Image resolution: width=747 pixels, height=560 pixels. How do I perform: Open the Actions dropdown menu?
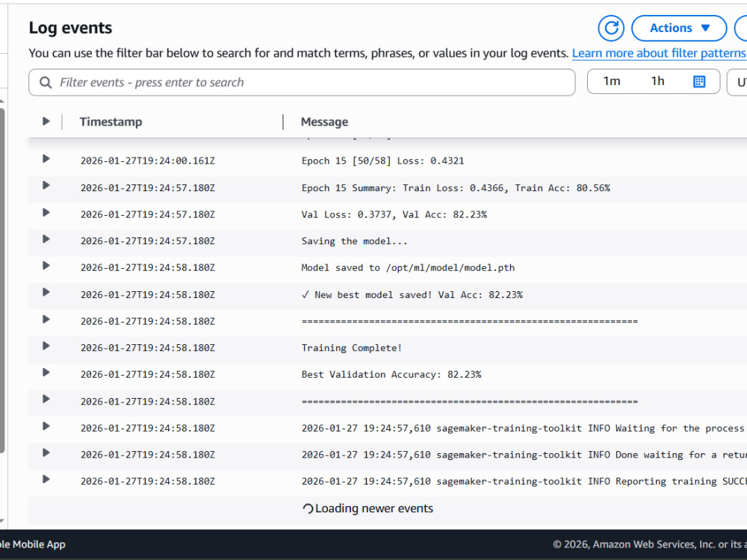point(679,28)
